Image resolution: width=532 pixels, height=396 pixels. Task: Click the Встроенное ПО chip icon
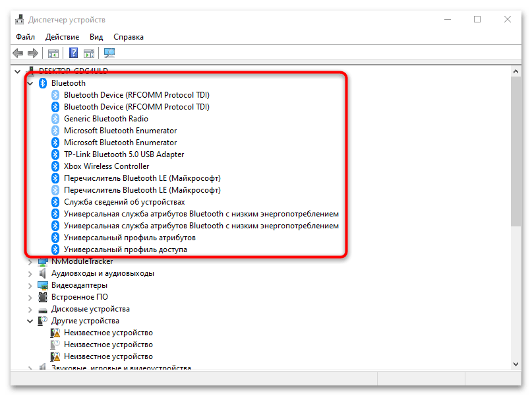point(43,297)
